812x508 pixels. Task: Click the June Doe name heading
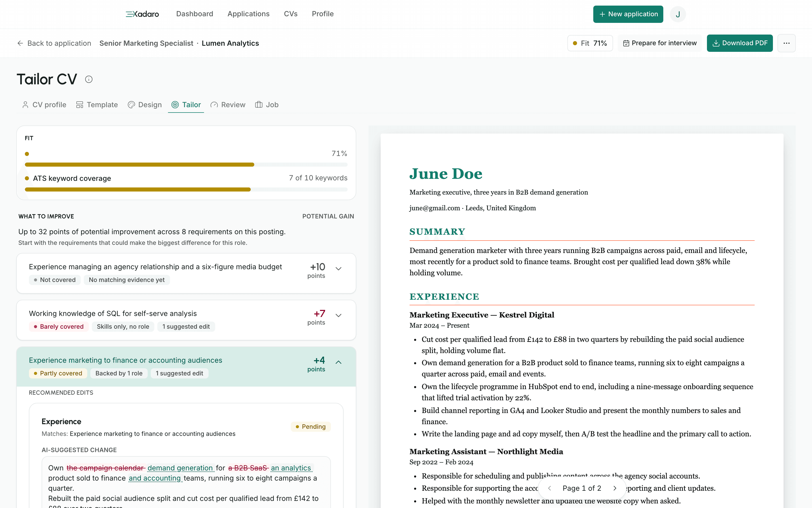click(446, 174)
